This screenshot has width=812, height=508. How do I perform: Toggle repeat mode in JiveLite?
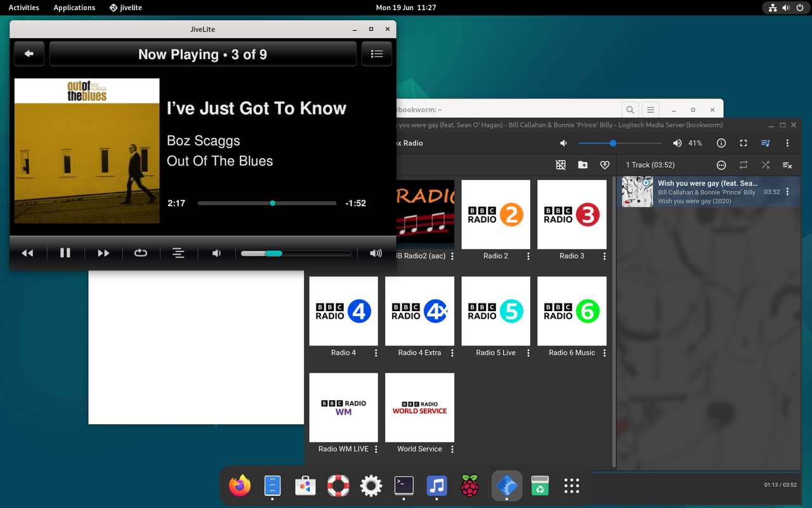point(141,253)
